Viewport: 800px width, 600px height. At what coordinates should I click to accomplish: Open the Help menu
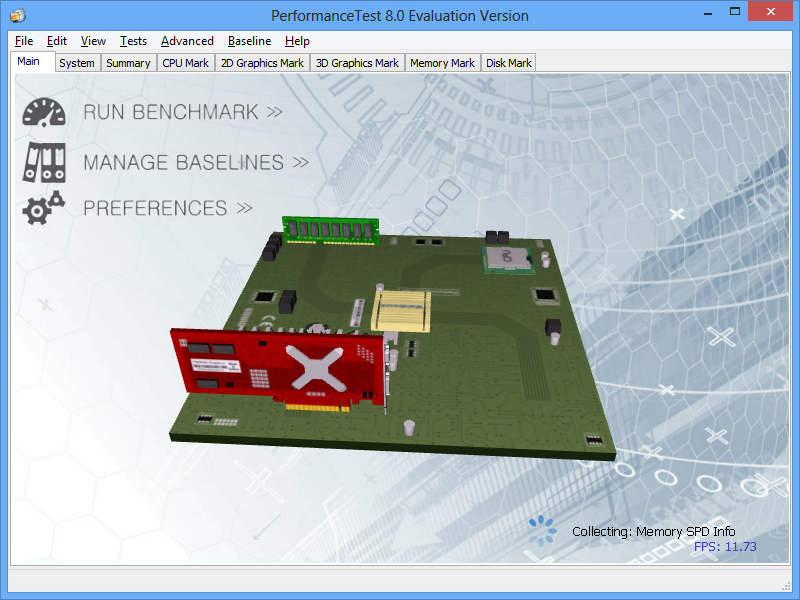pyautogui.click(x=297, y=41)
